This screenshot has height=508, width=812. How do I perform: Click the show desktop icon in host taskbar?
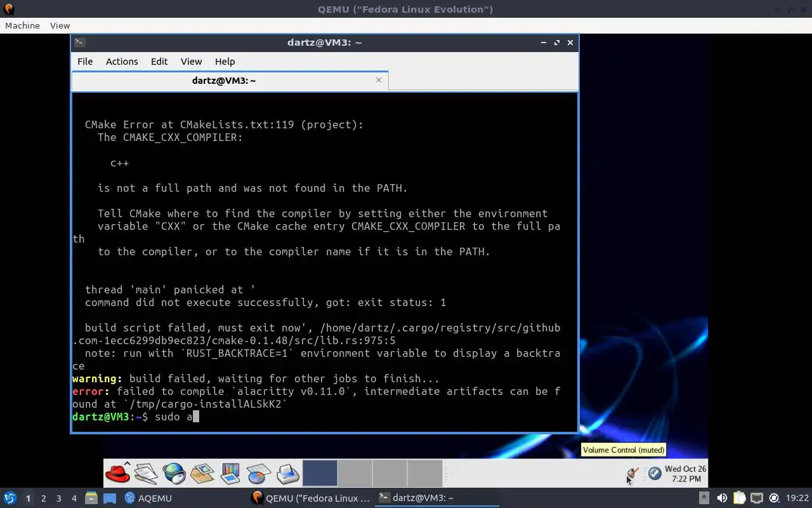(110, 498)
